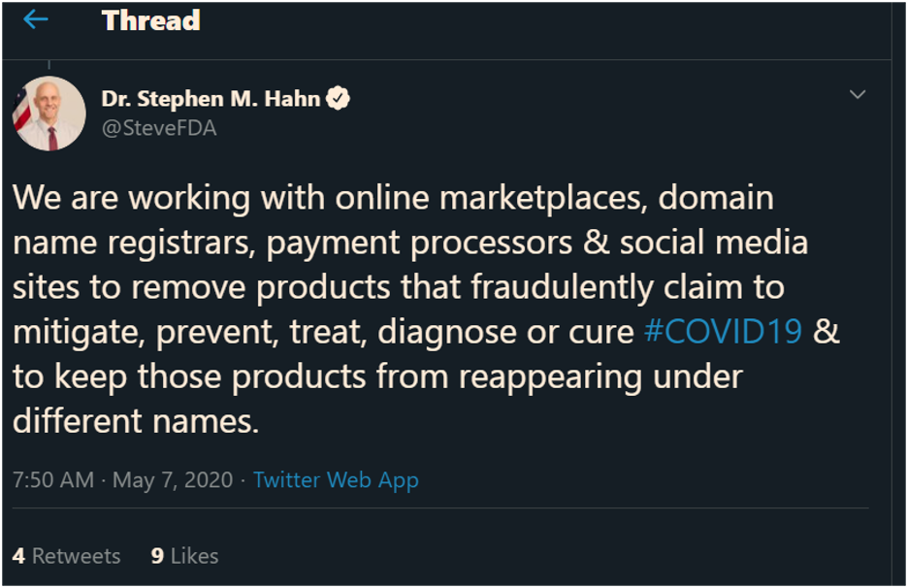
Task: Open Dr. Stephen M. Hahn's profile photo
Action: click(49, 113)
